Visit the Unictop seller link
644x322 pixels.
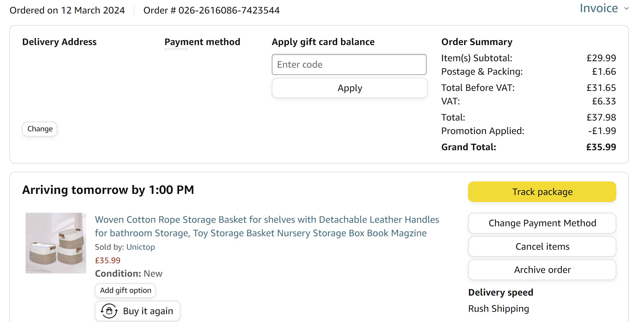click(141, 247)
